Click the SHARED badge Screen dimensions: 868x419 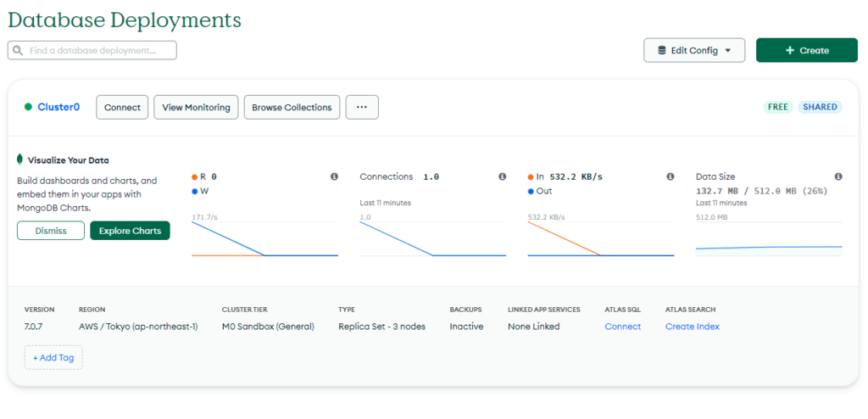(820, 107)
